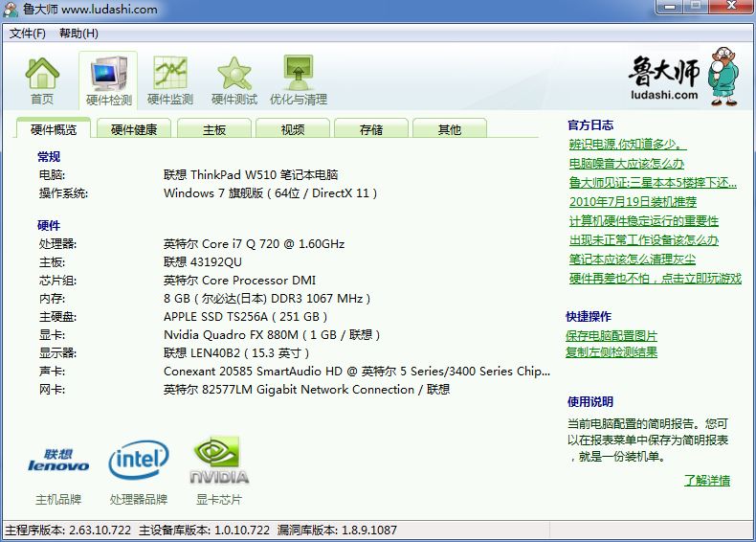Switch to the 硬件概览 tab
756x542 pixels.
point(54,129)
